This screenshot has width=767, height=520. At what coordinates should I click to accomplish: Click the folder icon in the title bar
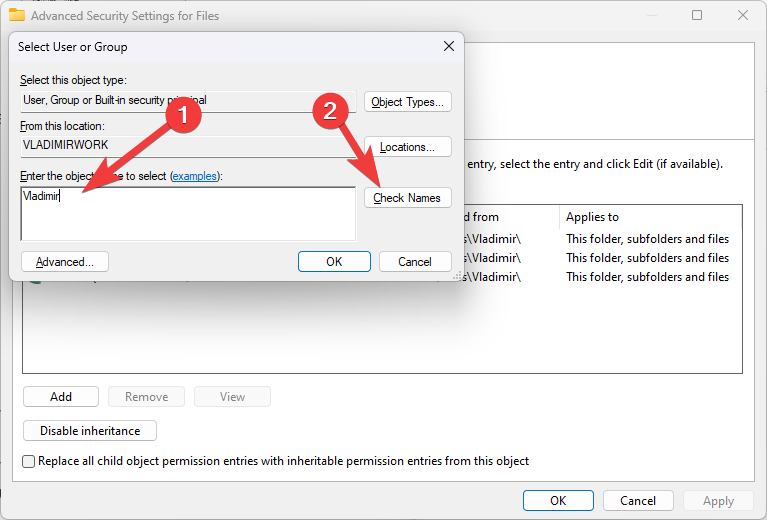tap(17, 16)
